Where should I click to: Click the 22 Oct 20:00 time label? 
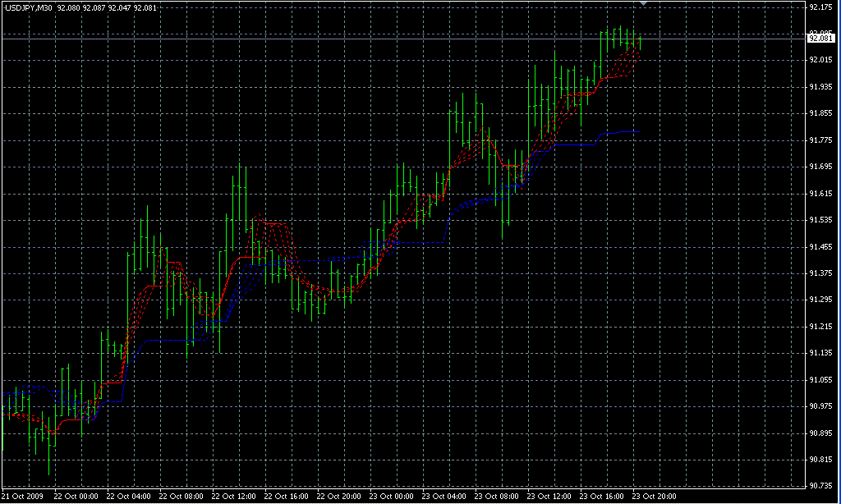(x=339, y=497)
